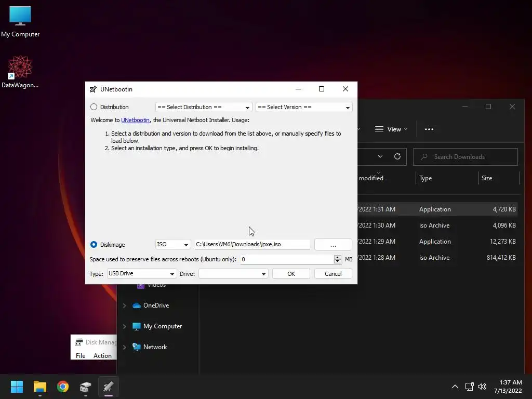This screenshot has height=399, width=532.
Task: Show hidden system tray icons
Action: click(x=455, y=387)
